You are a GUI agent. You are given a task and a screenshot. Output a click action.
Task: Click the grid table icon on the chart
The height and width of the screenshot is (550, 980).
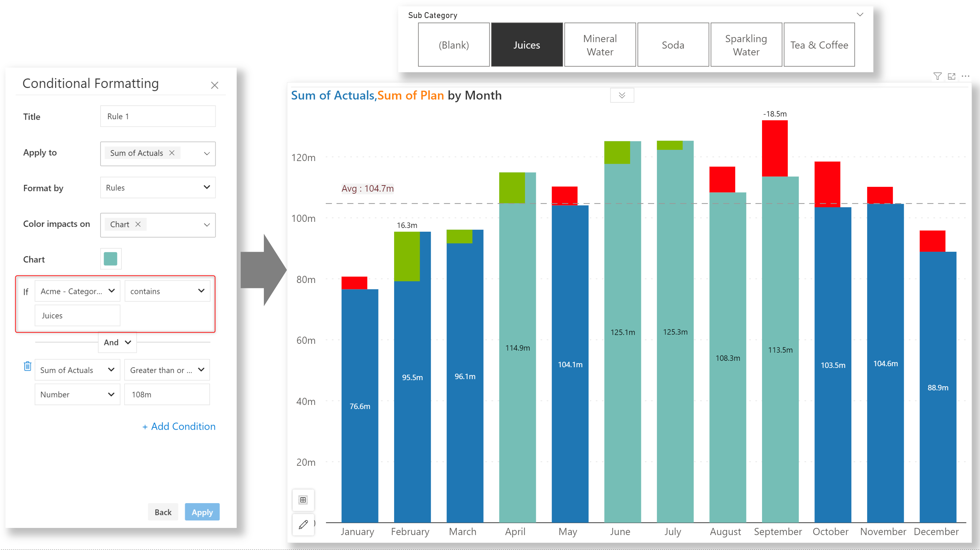[303, 500]
